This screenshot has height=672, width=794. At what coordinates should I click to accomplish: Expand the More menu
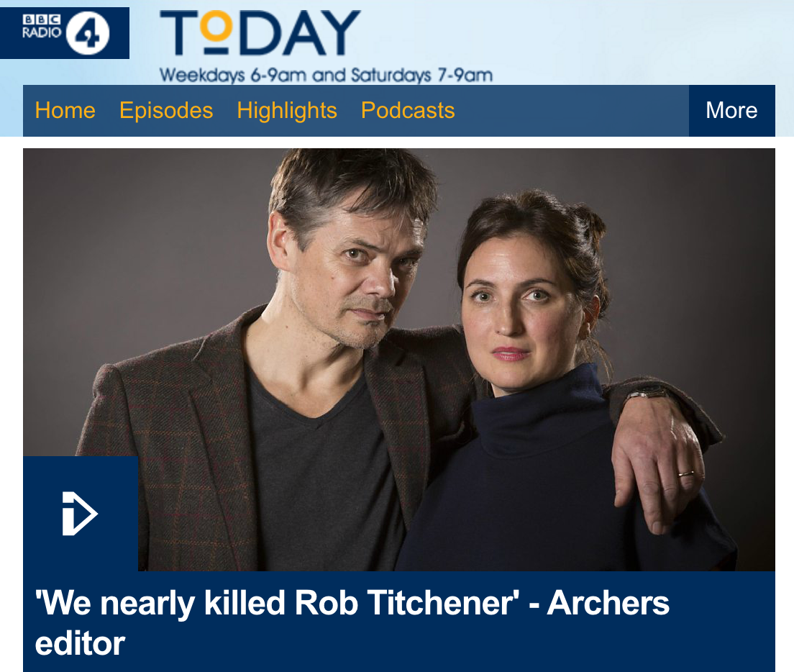click(x=731, y=110)
